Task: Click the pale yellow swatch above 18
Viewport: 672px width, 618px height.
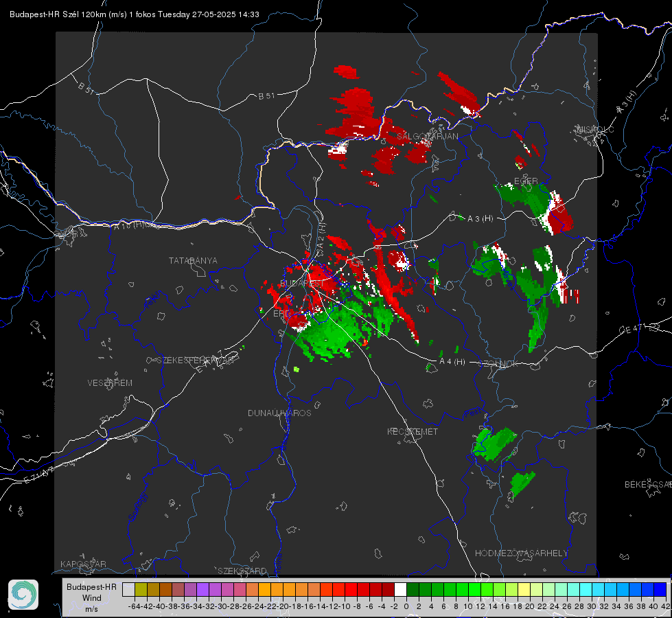Action: point(524,589)
